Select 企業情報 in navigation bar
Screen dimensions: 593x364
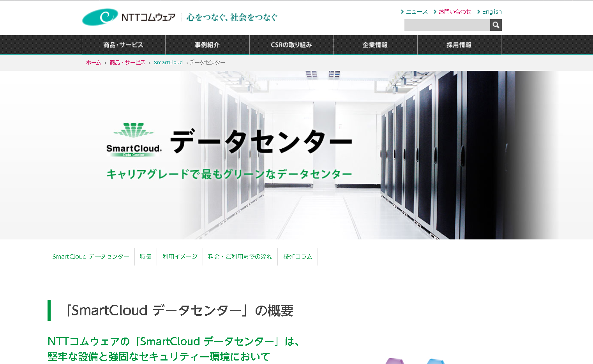click(x=375, y=45)
